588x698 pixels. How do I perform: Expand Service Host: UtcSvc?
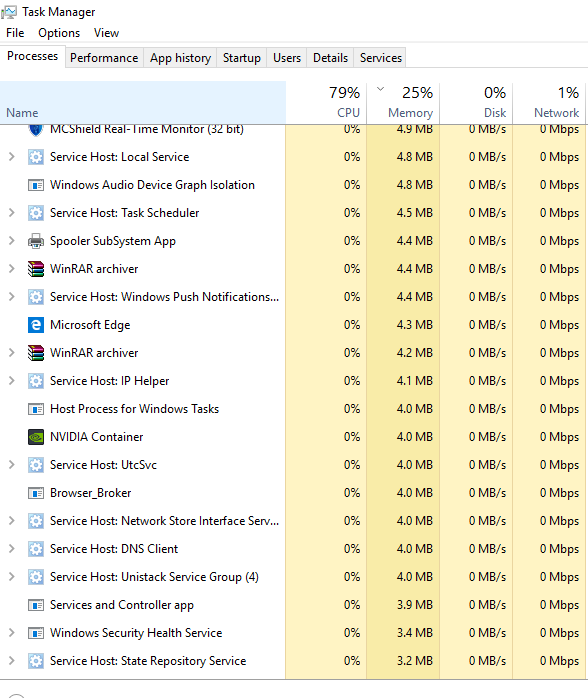click(x=12, y=465)
